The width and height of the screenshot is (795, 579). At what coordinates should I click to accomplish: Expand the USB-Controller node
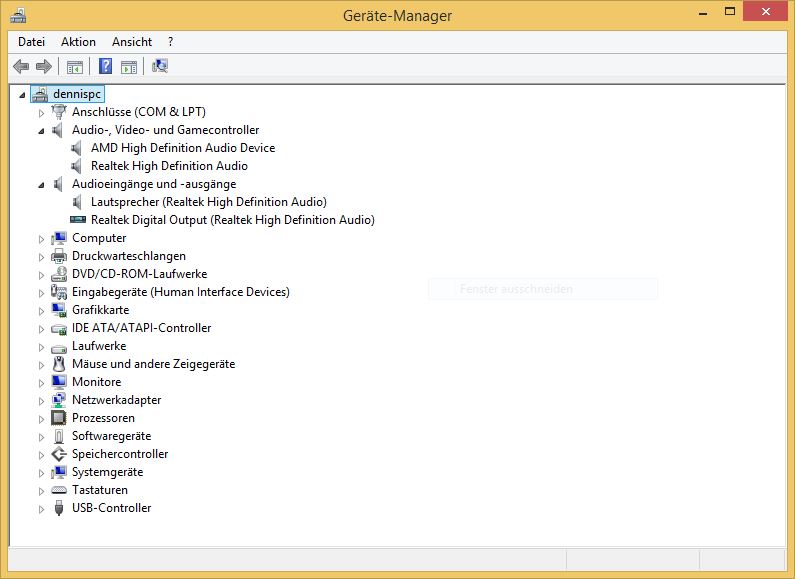[x=42, y=509]
